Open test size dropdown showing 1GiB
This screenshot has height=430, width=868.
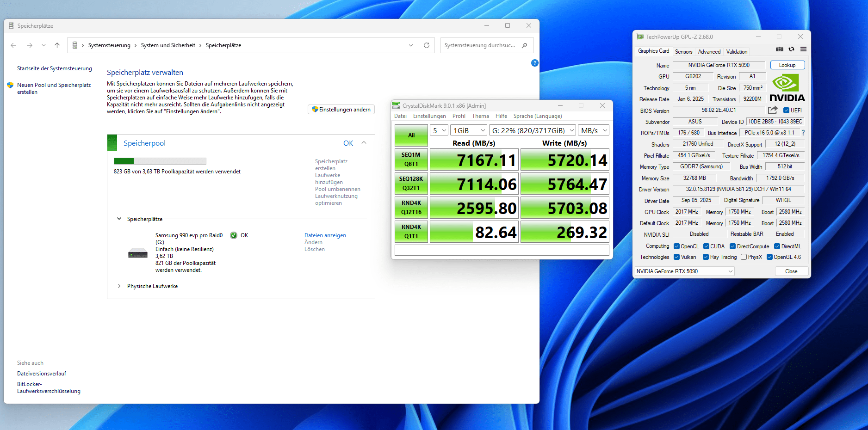tap(469, 130)
